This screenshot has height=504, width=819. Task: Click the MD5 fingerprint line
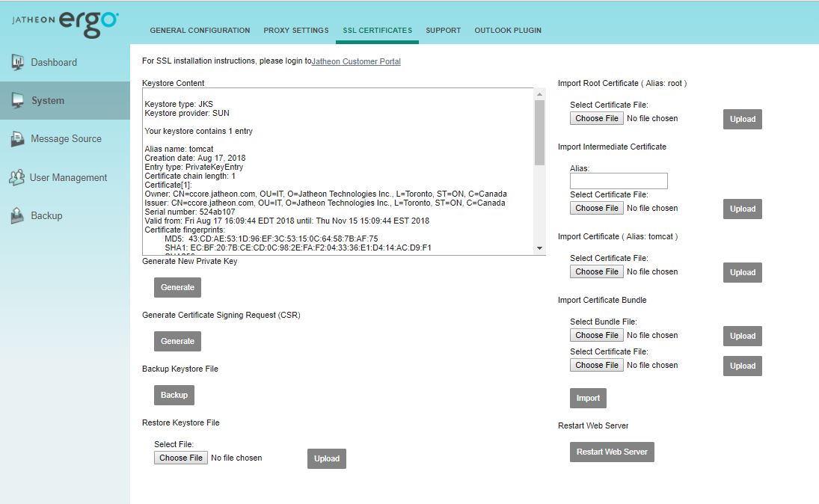[x=271, y=238]
